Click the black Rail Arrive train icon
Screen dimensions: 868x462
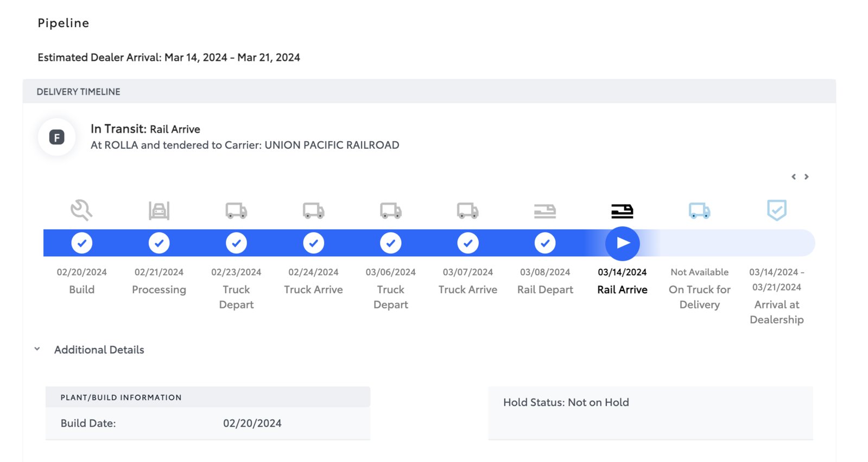[622, 211]
